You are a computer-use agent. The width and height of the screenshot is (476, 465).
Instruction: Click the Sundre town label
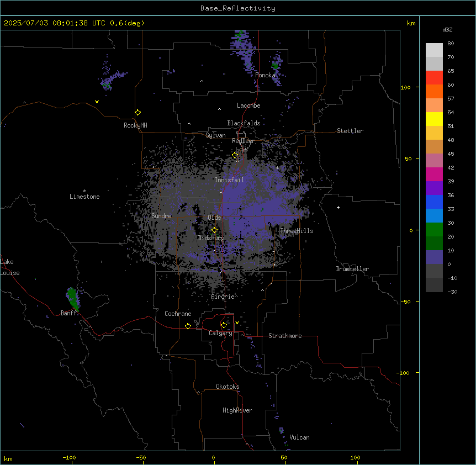pyautogui.click(x=161, y=216)
